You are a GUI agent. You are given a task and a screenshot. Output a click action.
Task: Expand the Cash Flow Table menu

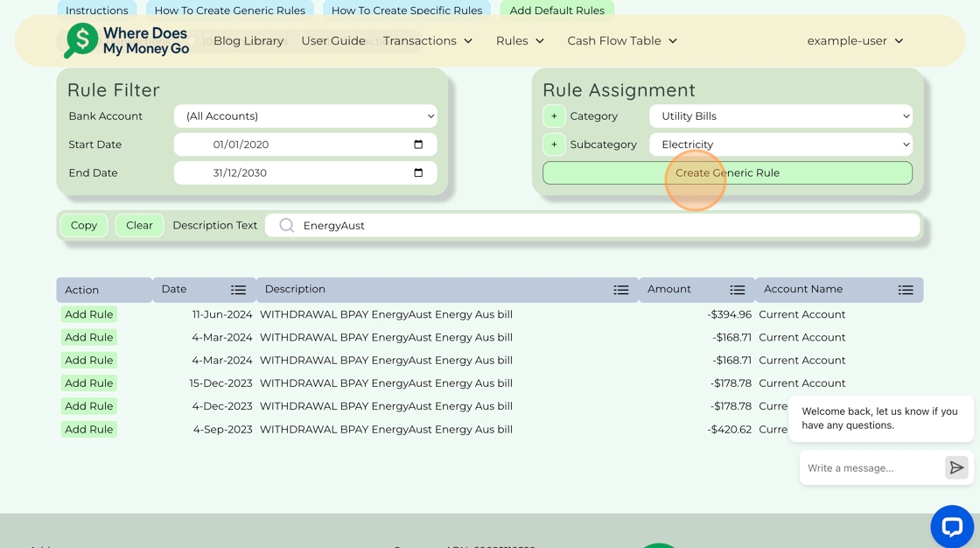click(x=622, y=40)
